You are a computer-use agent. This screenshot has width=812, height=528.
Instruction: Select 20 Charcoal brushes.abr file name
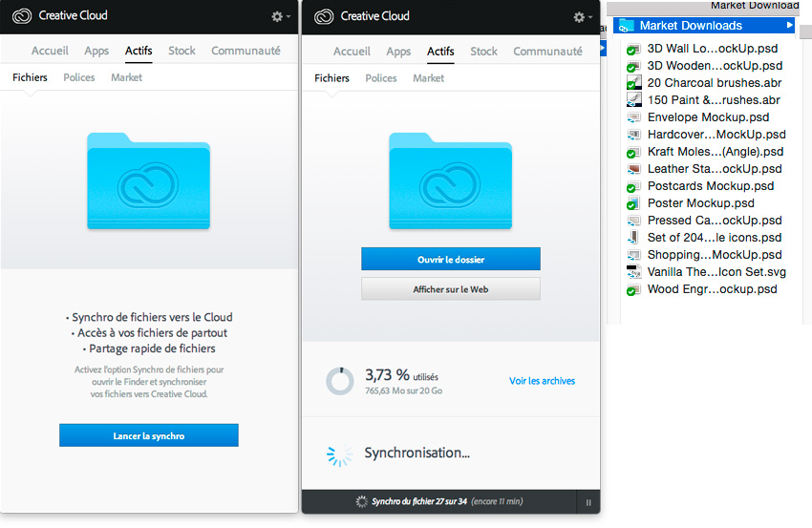[715, 83]
